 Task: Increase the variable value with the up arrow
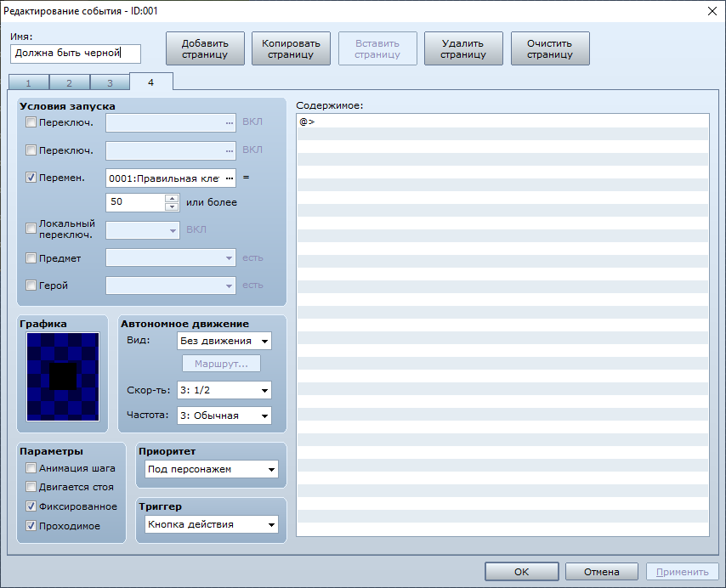(x=172, y=198)
